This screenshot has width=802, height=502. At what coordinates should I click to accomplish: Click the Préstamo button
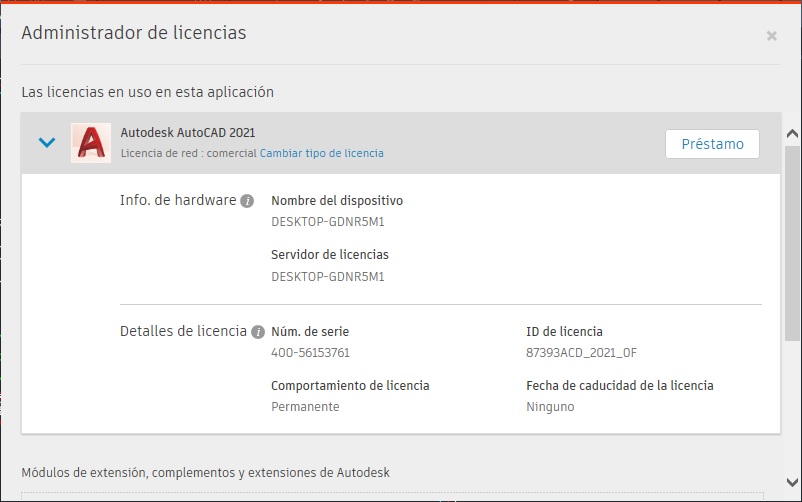(712, 144)
